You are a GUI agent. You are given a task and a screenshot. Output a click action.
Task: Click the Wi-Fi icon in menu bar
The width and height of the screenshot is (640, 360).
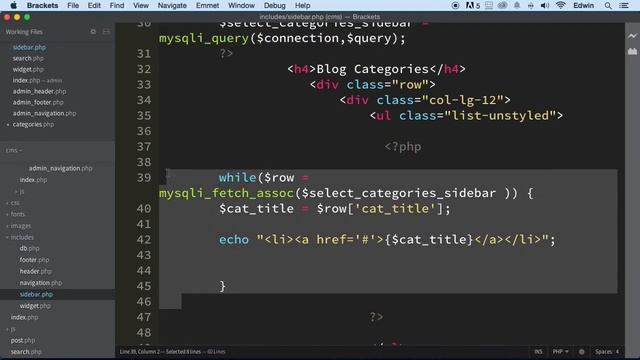pos(560,6)
